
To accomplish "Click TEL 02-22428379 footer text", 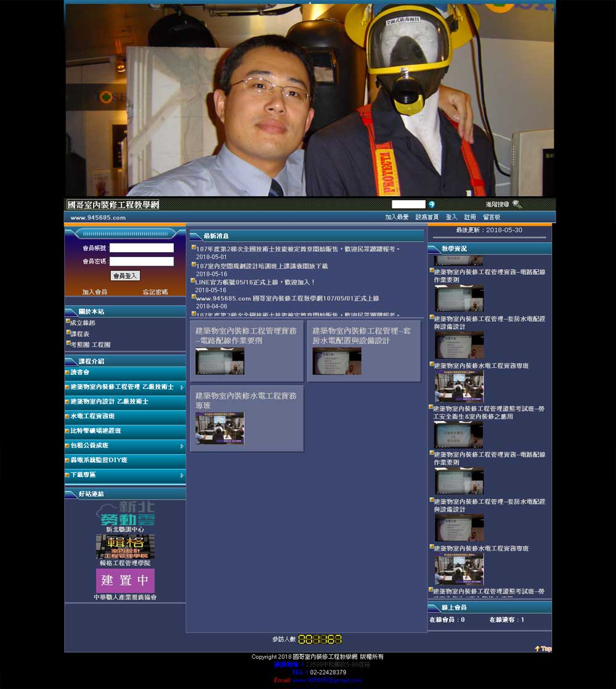I will pyautogui.click(x=318, y=672).
